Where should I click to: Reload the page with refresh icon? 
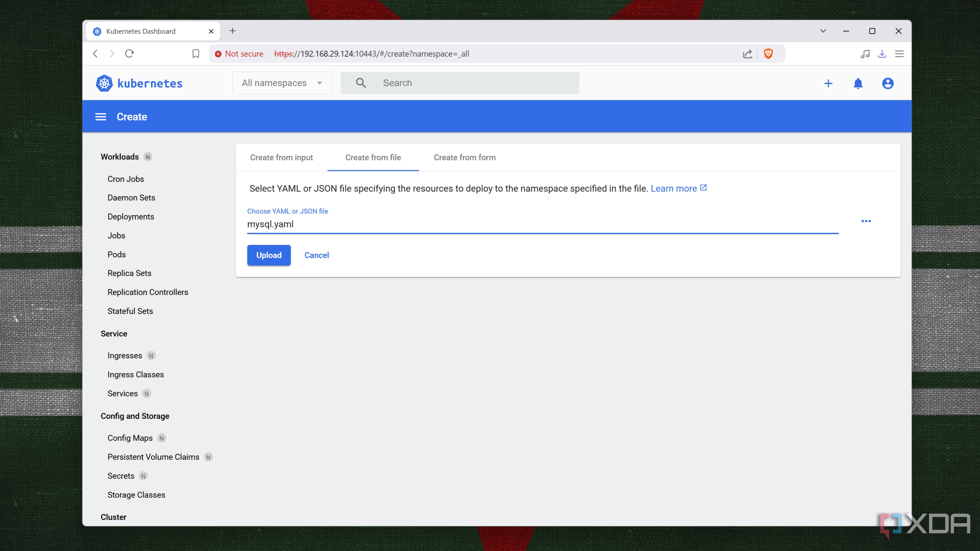tap(129, 54)
